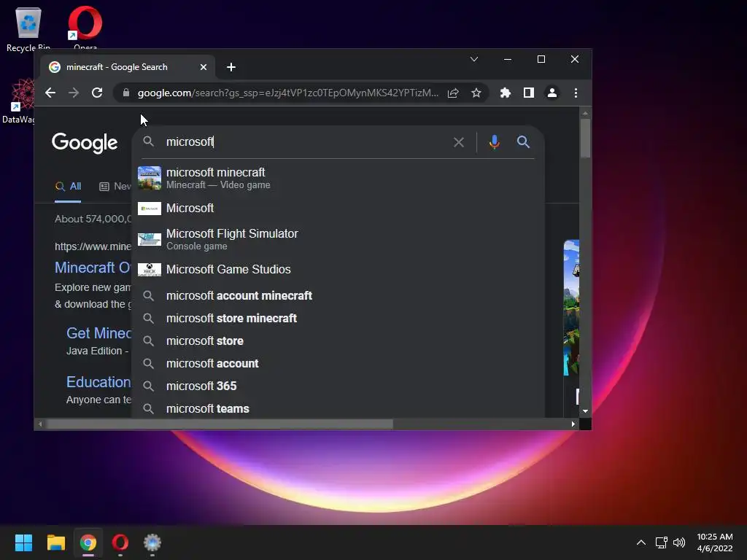Screen dimensions: 747x560
Task: Clear the search box with the X
Action: [x=459, y=142]
